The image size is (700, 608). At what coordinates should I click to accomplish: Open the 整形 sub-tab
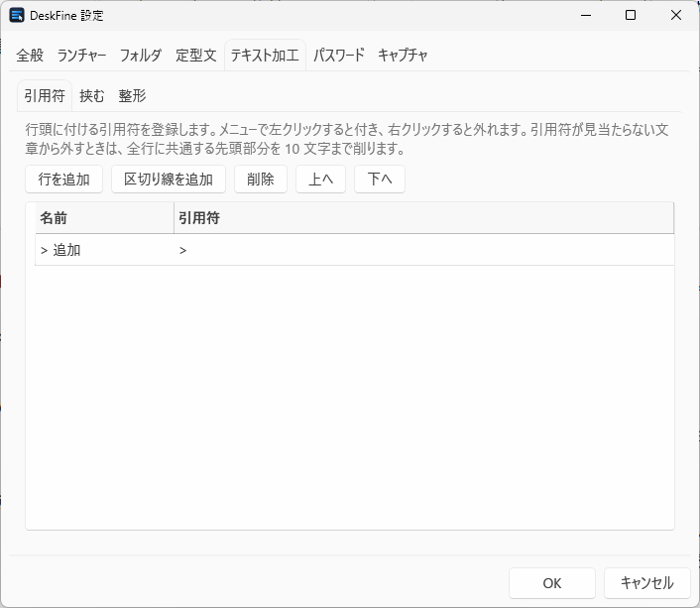[x=132, y=95]
